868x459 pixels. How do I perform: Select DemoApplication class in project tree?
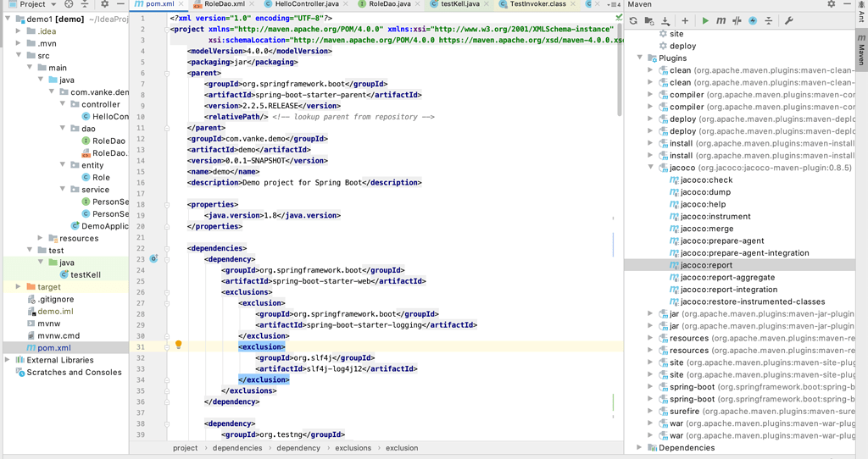point(104,226)
